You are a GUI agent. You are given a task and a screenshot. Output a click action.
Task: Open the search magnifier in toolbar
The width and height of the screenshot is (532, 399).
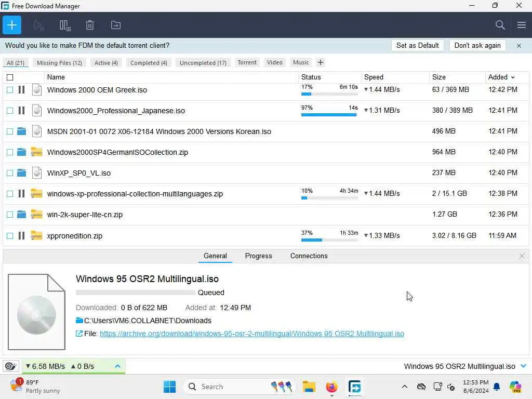(500, 25)
